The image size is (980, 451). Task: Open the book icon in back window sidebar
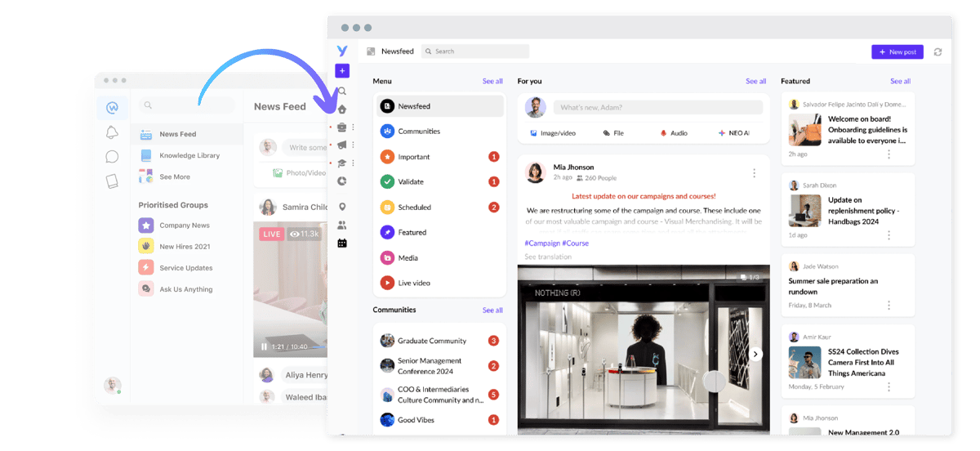click(x=112, y=181)
